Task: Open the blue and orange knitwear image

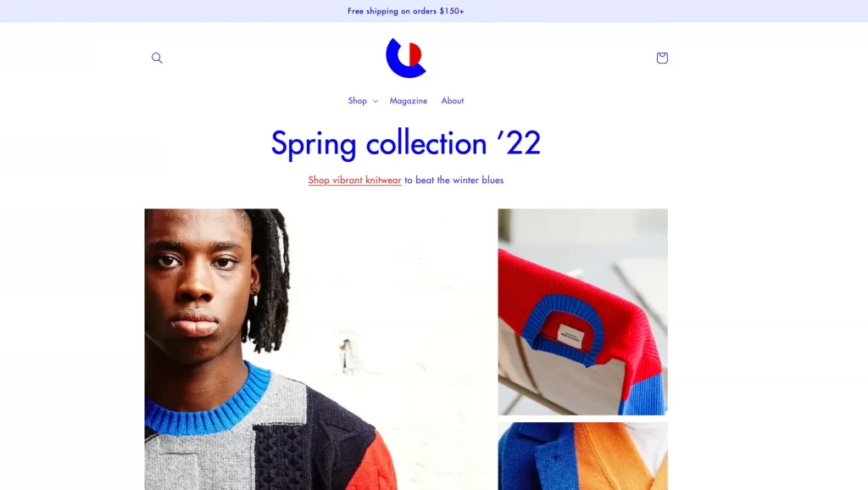Action: 582,456
